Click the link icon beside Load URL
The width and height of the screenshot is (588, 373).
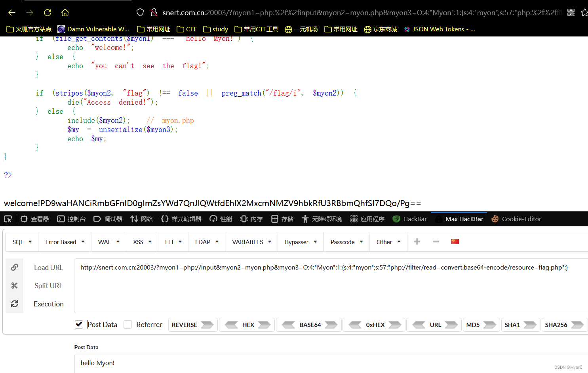[15, 267]
